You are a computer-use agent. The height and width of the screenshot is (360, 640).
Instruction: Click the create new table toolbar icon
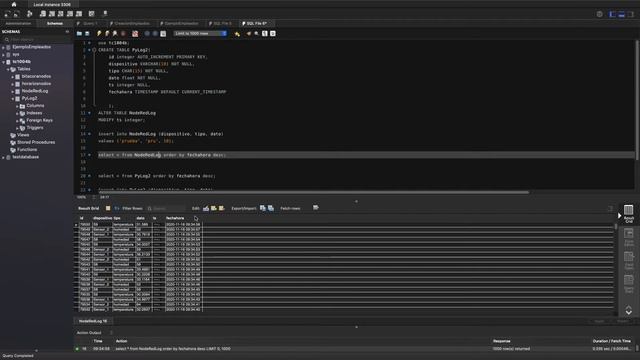pos(52,14)
